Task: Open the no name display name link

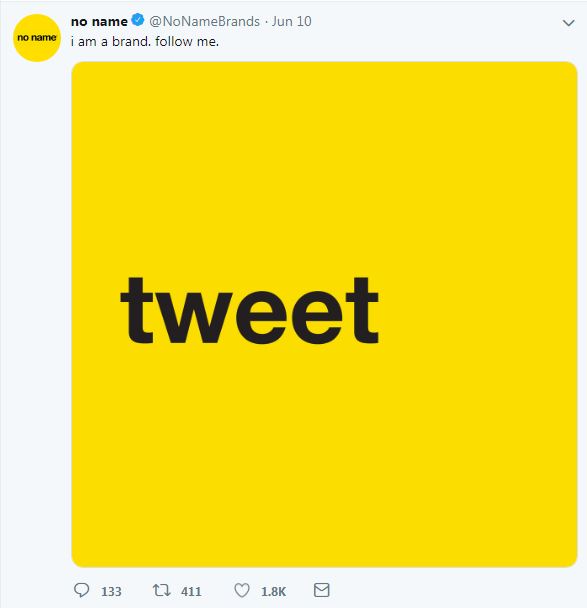Action: (x=99, y=22)
